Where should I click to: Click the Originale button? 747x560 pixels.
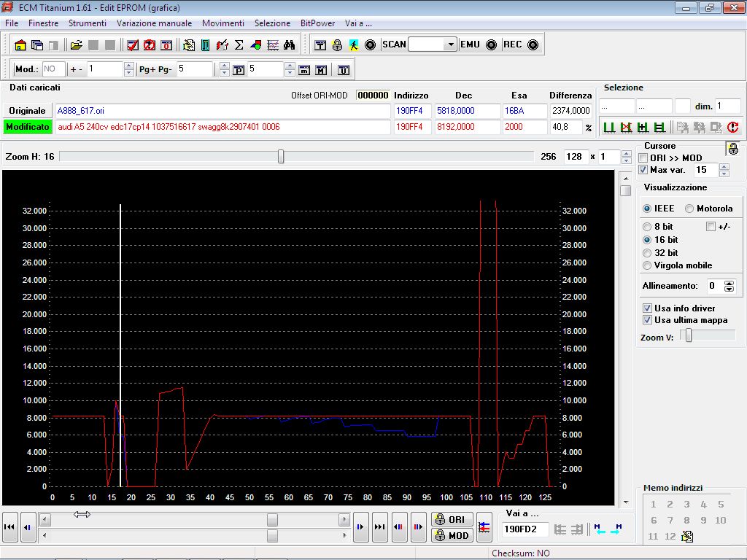tap(27, 111)
